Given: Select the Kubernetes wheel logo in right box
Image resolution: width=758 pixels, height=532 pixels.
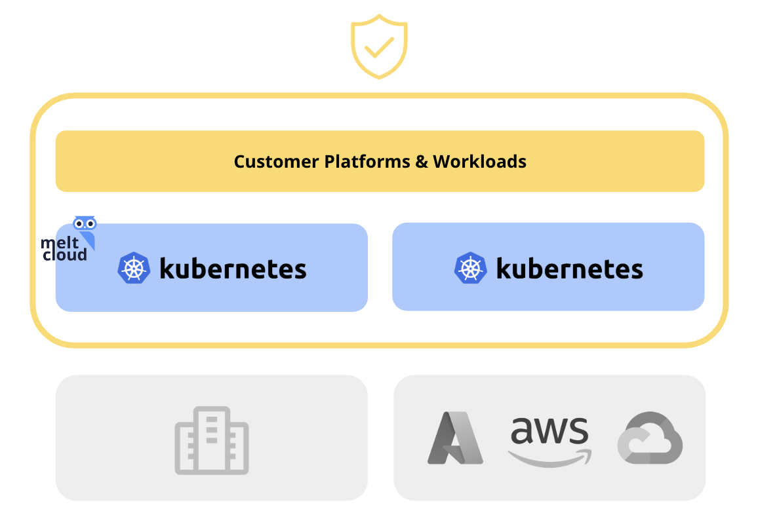Looking at the screenshot, I should 470,269.
